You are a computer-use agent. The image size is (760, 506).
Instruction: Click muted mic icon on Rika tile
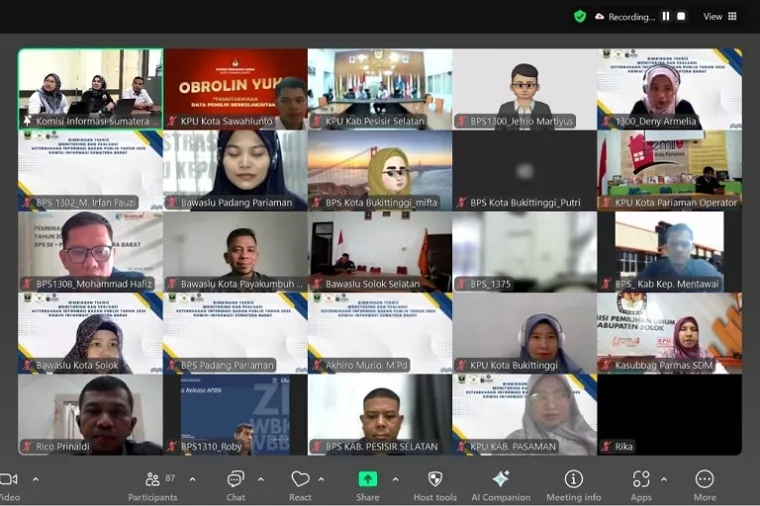[x=606, y=446]
